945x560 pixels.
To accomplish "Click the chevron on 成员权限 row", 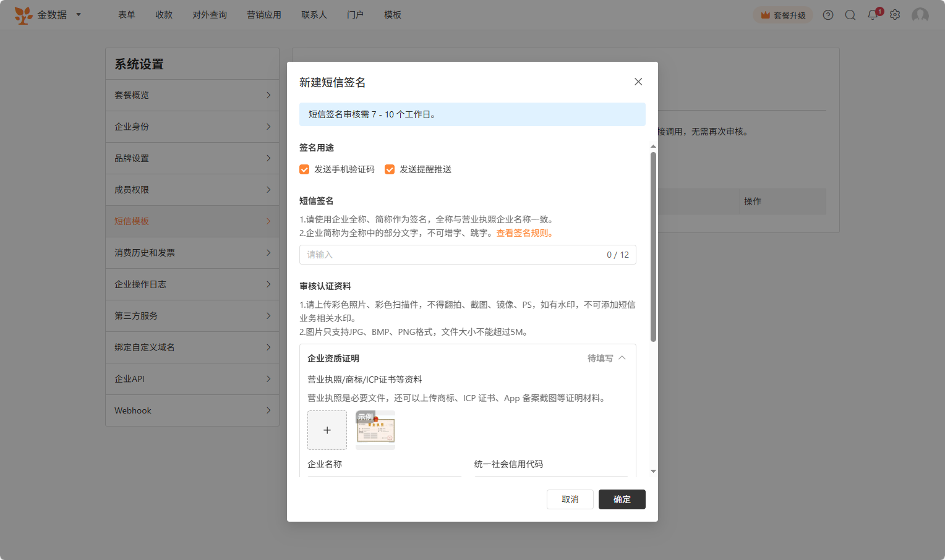I will pos(268,190).
